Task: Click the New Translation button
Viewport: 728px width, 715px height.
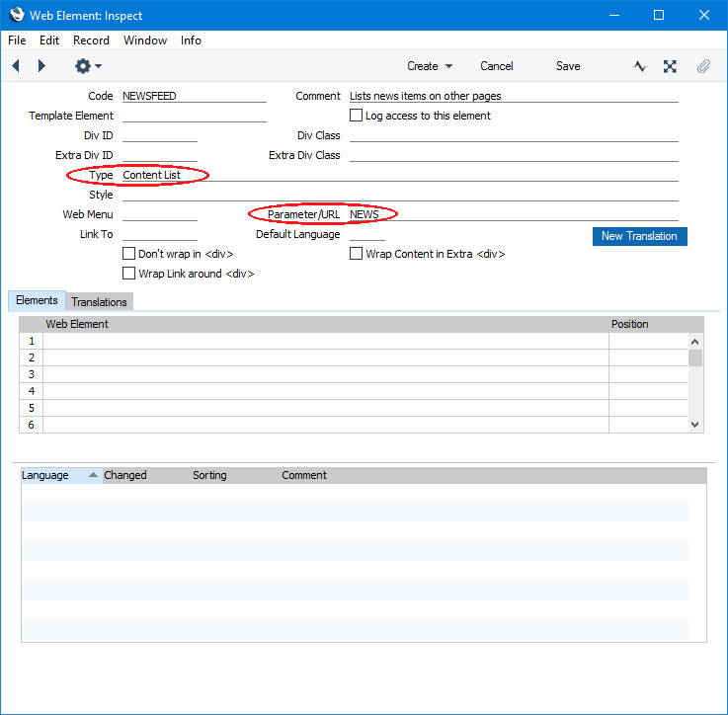Action: 639,236
